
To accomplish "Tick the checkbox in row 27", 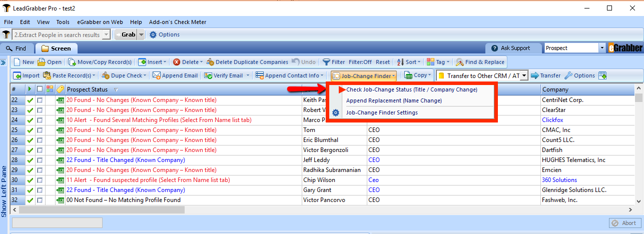I will pos(40,150).
